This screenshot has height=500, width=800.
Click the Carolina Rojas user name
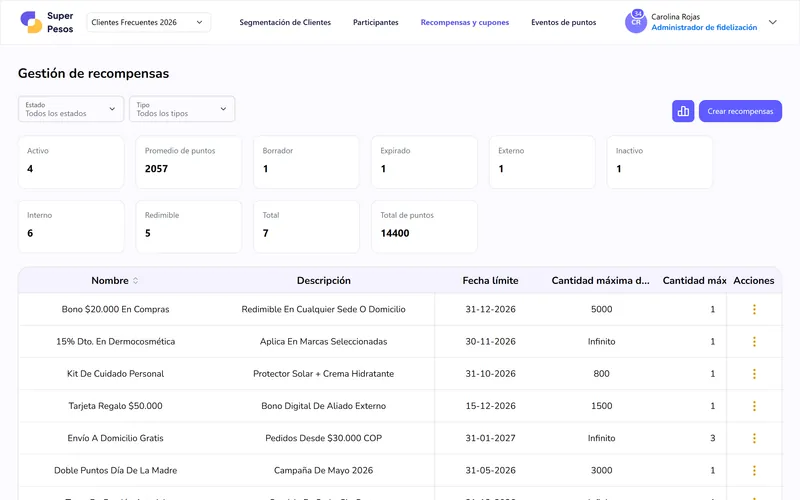point(676,17)
